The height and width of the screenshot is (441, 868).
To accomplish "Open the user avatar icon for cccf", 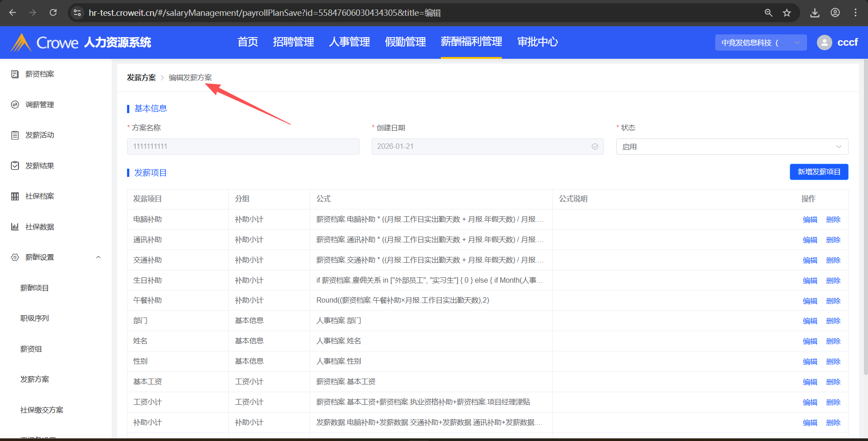I will pyautogui.click(x=824, y=43).
